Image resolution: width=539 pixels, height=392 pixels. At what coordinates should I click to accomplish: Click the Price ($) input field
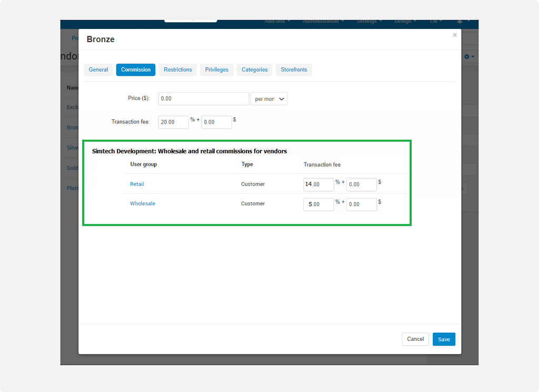click(203, 99)
